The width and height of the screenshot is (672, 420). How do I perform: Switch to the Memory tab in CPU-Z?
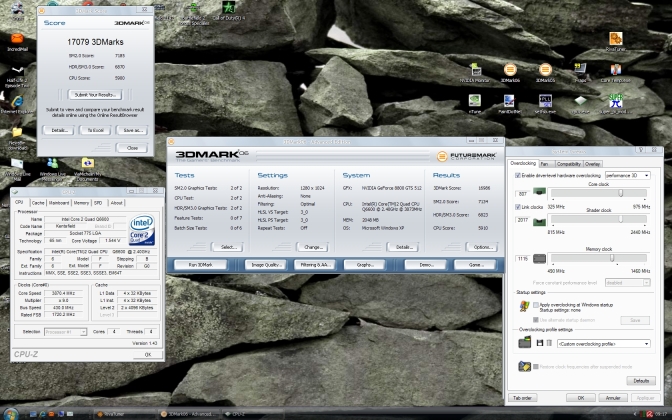point(81,203)
